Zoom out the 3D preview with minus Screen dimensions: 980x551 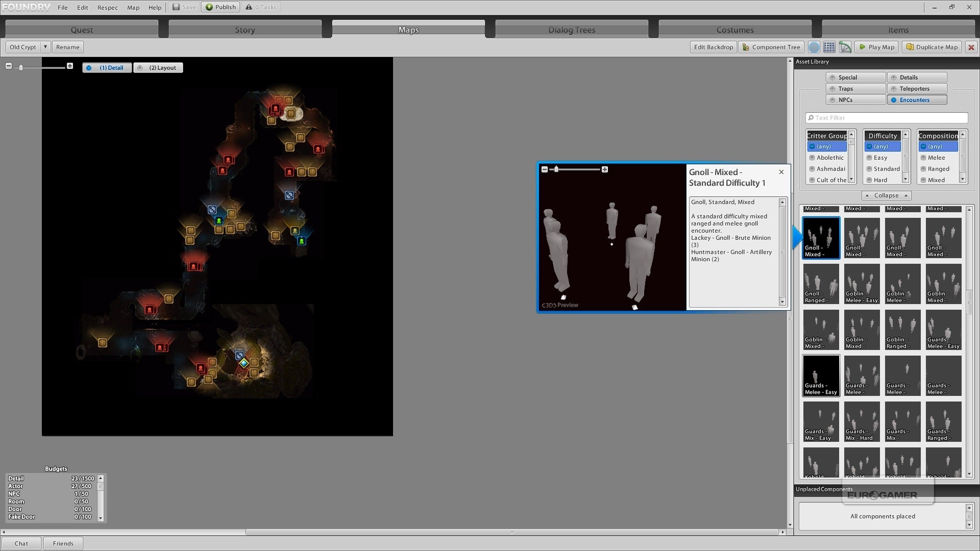click(x=545, y=169)
